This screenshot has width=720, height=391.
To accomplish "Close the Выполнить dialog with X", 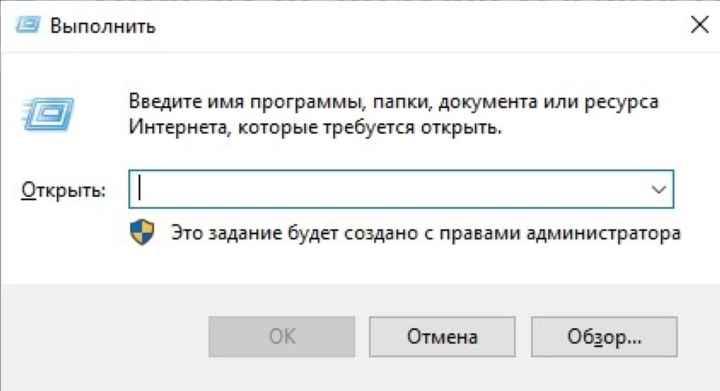I will pos(699,25).
